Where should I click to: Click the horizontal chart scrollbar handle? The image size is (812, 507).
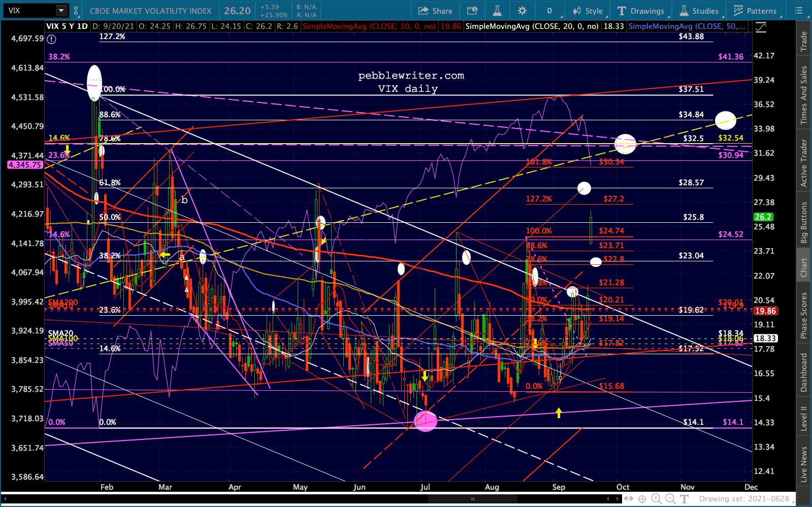tap(472, 499)
